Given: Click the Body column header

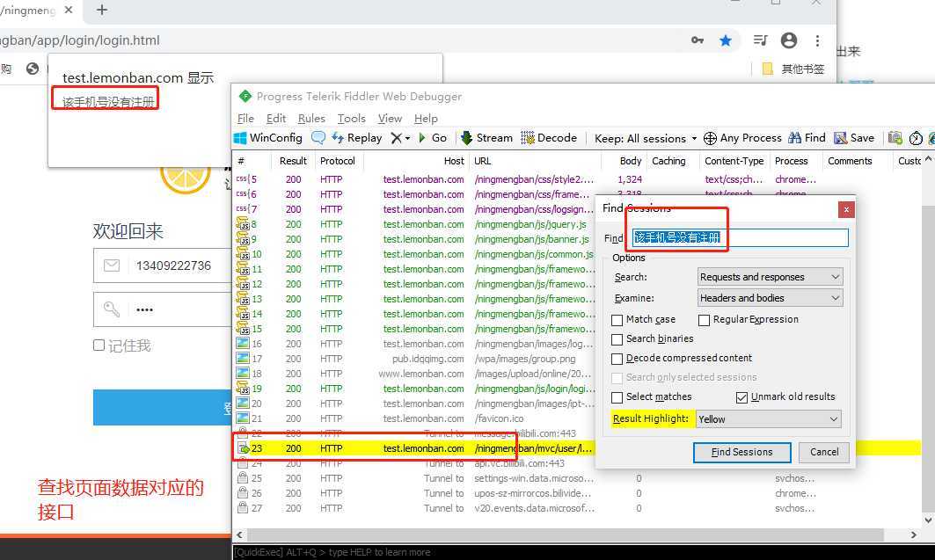Looking at the screenshot, I should click(x=631, y=161).
